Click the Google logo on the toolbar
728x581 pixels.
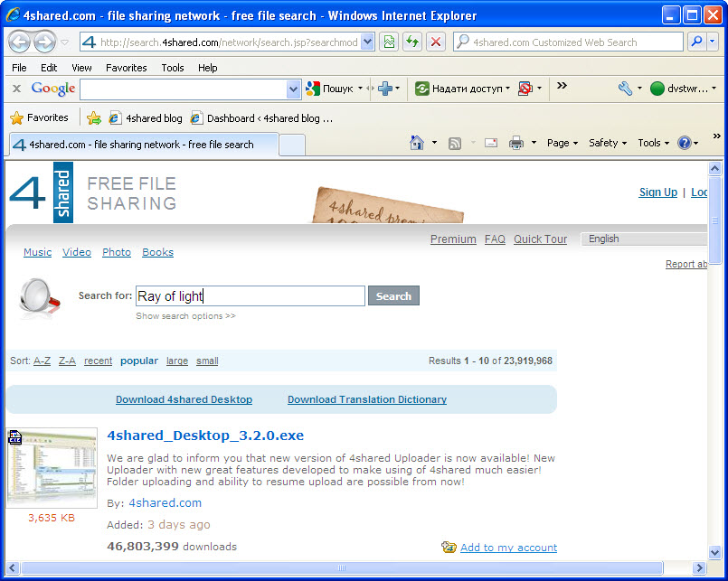[53, 89]
